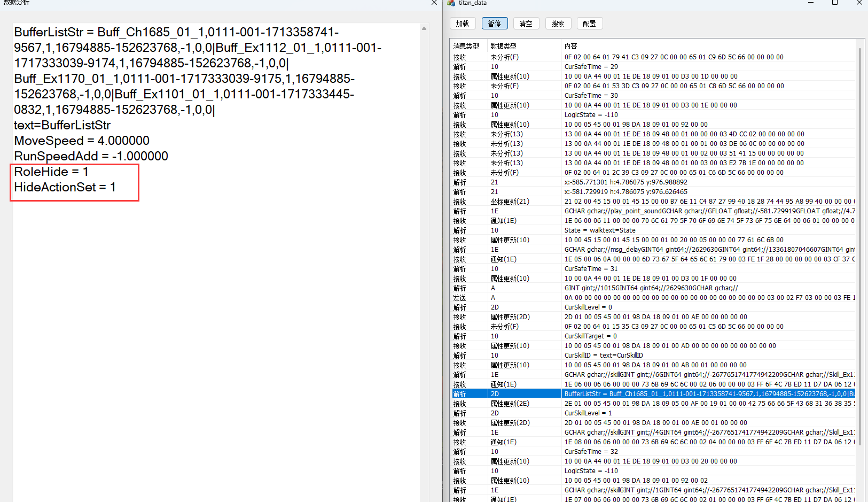Select the highlighted BufferListStr row
The height and width of the screenshot is (502, 868).
point(654,394)
